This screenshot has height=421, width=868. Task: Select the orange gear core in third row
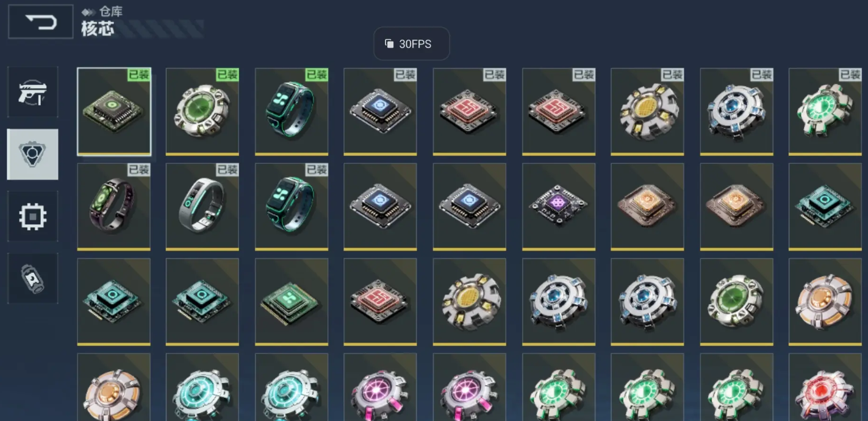click(x=825, y=302)
